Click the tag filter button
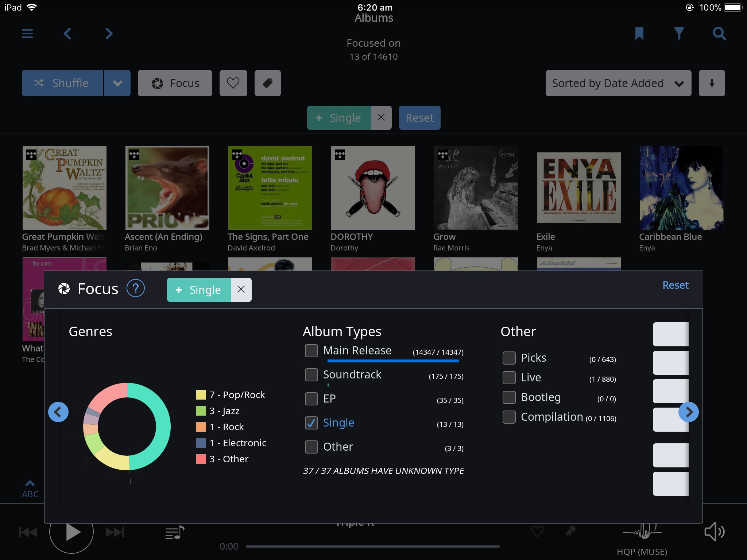 click(x=268, y=83)
